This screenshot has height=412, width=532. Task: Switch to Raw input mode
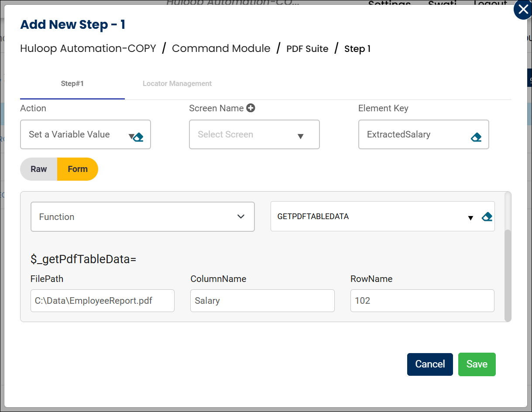tap(39, 169)
